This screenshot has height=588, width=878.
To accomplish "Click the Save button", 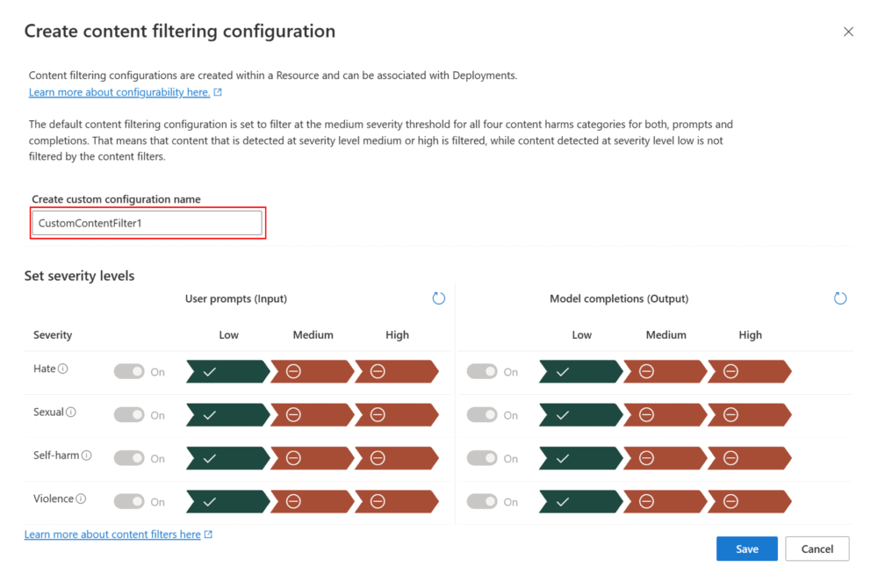I will [747, 549].
